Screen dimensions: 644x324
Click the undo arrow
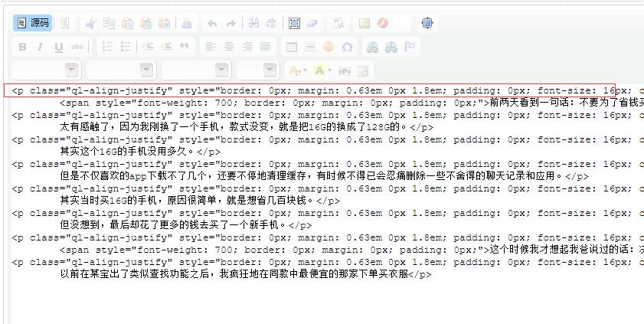pos(213,24)
